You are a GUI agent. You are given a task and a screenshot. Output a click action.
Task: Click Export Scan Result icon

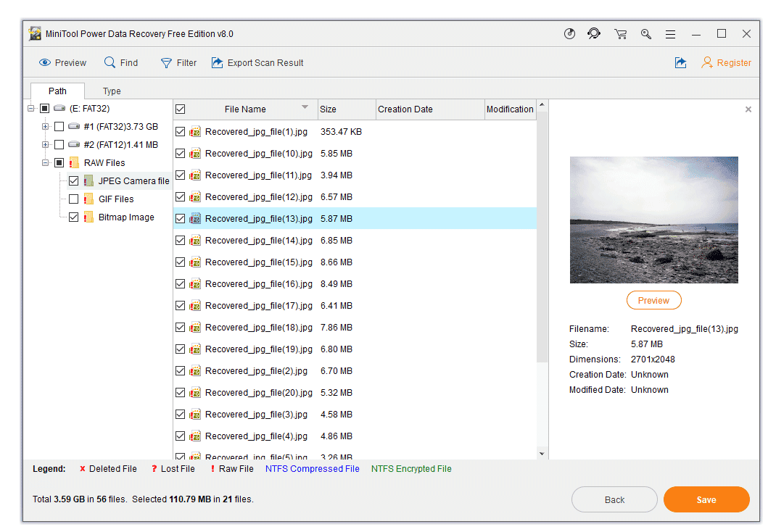click(218, 63)
